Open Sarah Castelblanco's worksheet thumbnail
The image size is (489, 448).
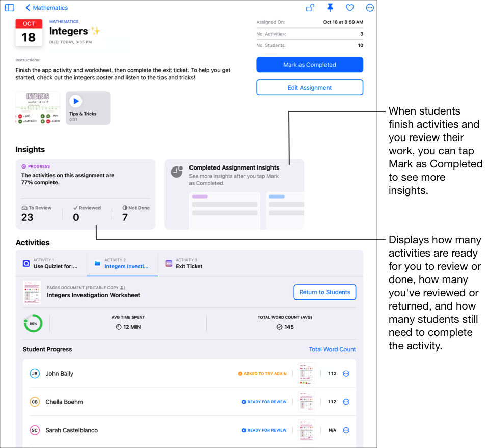click(x=306, y=430)
